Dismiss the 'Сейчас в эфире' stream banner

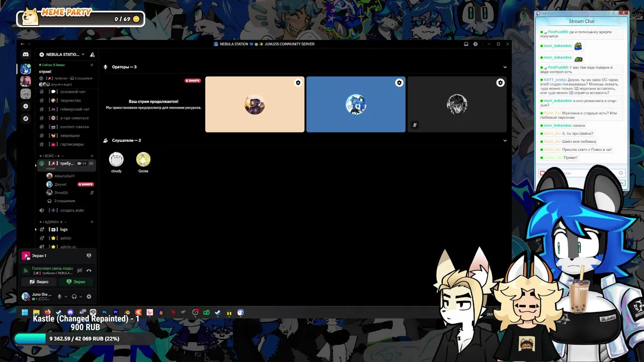point(92,65)
